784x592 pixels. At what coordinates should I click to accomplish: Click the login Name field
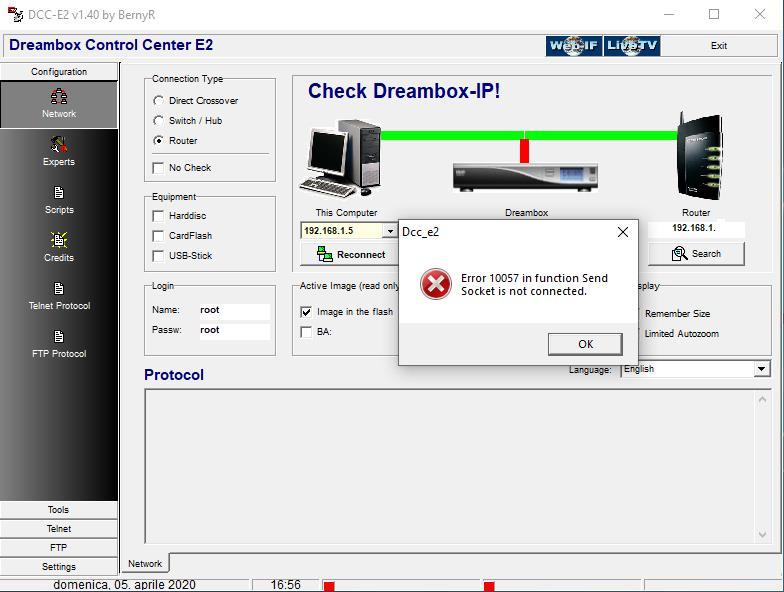(234, 310)
